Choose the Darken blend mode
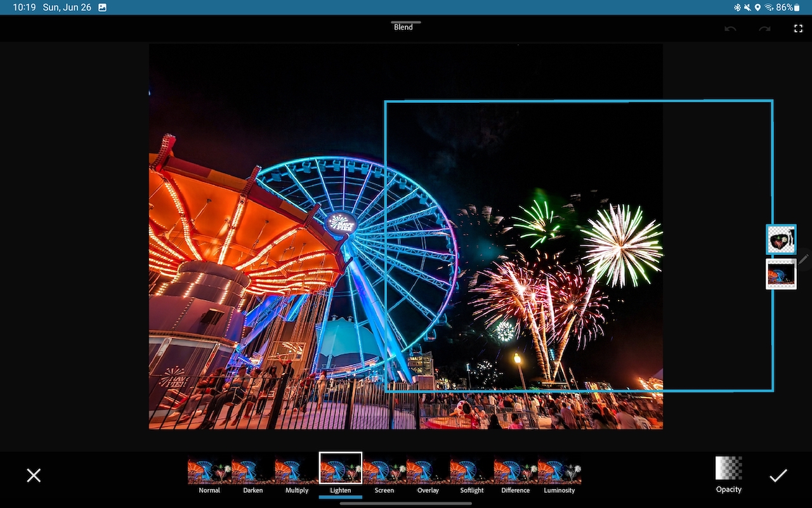 (253, 472)
